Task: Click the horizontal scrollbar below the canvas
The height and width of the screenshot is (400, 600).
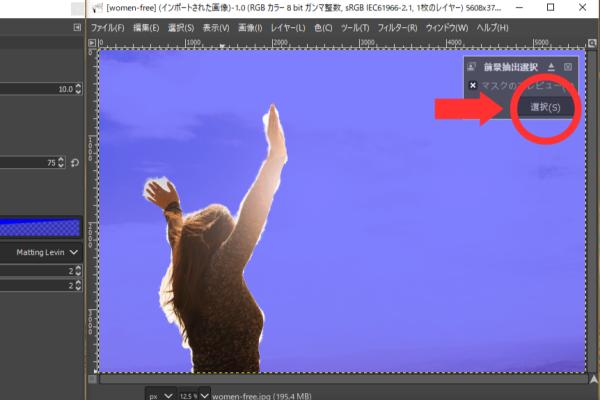Action: pos(343,379)
